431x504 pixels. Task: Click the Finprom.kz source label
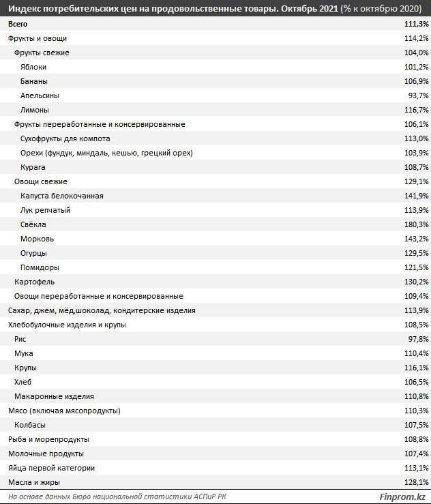(402, 496)
